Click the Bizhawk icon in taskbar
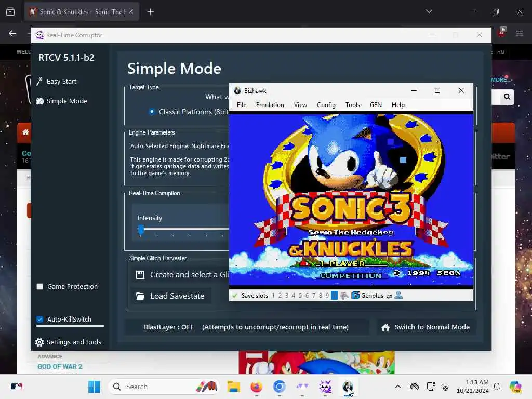 (x=348, y=387)
